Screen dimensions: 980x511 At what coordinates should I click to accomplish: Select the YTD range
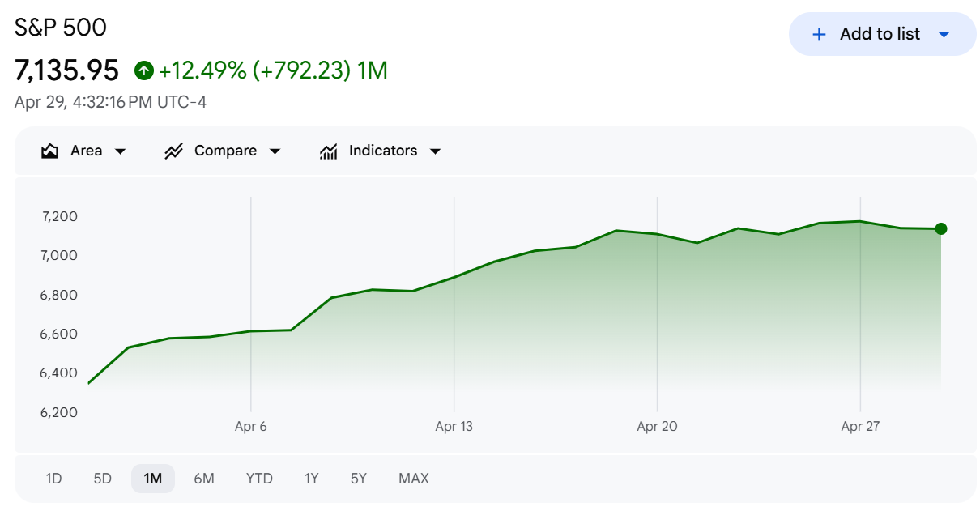(259, 479)
